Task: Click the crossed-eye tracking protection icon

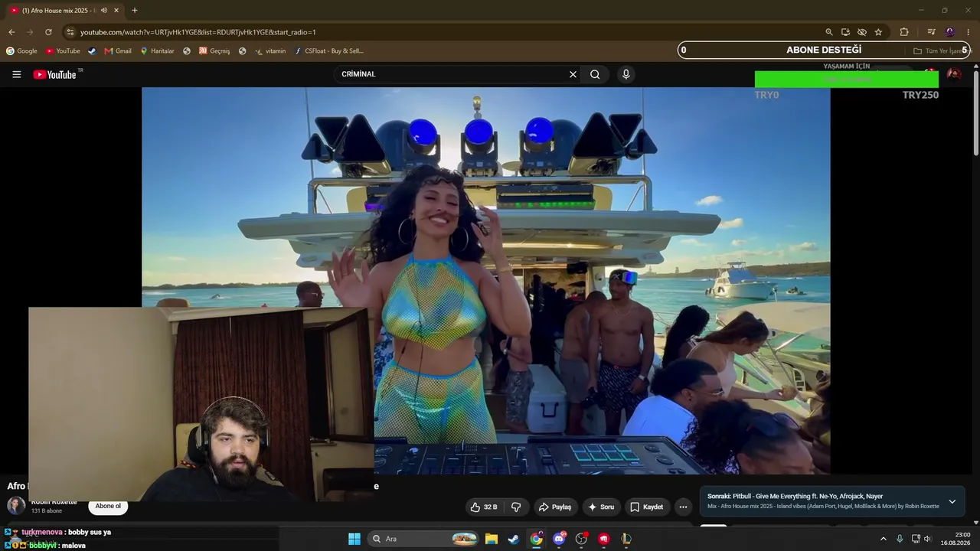Action: pos(862,32)
